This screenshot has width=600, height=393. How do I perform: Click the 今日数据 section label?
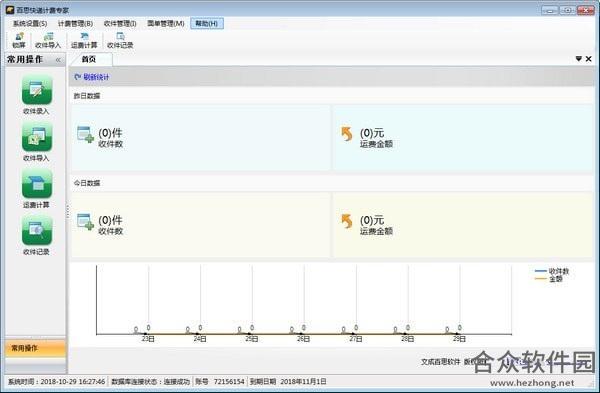(x=87, y=183)
